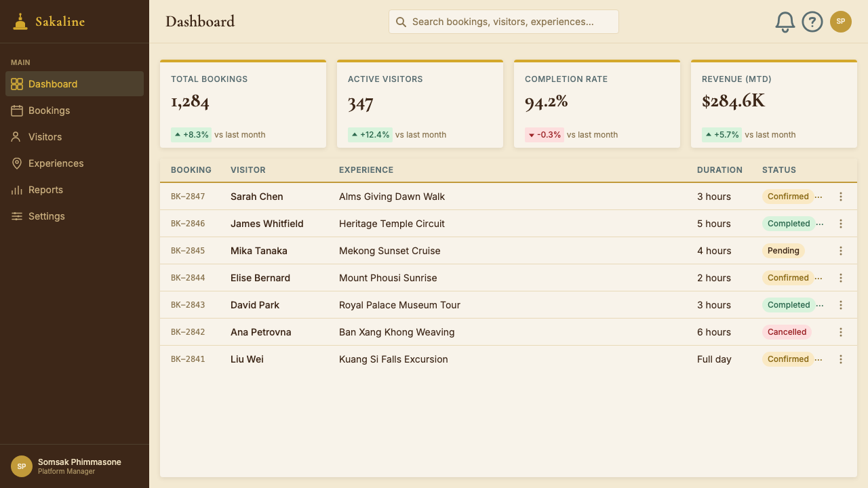
Task: Open the Revenue (MTD) stat card
Action: (774, 104)
